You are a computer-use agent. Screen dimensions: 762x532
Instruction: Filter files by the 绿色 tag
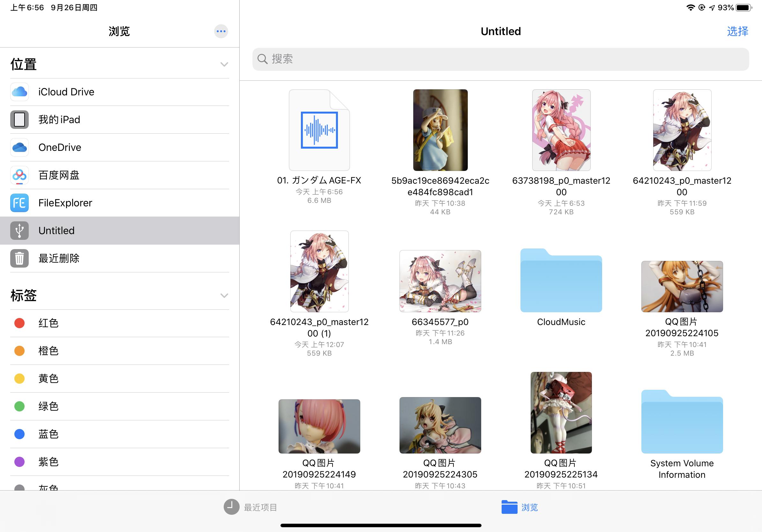pos(49,406)
